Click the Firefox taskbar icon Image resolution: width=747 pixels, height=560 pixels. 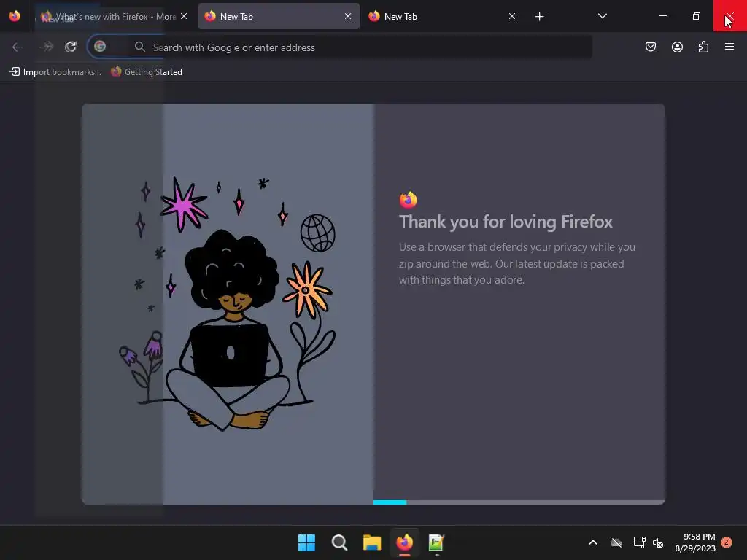pos(404,542)
